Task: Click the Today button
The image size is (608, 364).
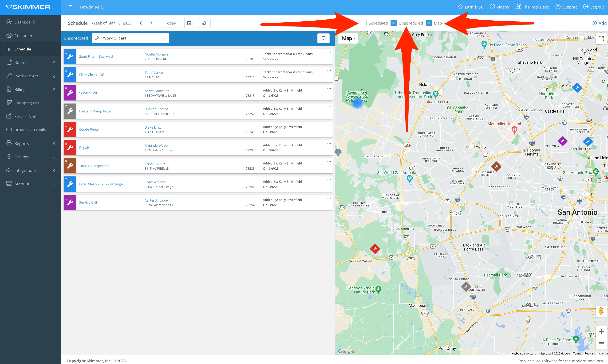Action: (170, 23)
